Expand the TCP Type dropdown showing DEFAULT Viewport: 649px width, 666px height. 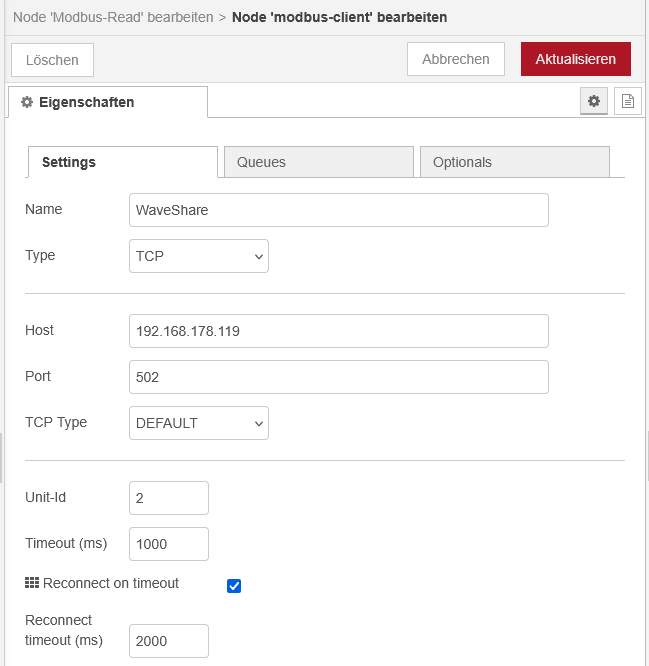pyautogui.click(x=199, y=423)
